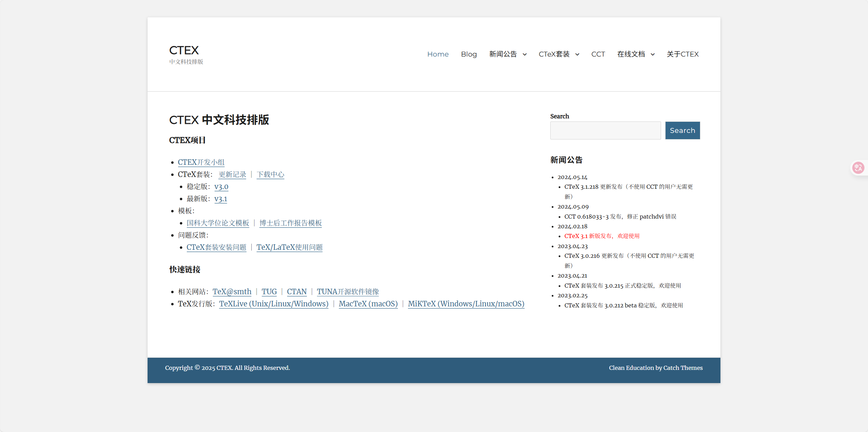868x432 pixels.
Task: Open the translation widget icon
Action: click(859, 168)
